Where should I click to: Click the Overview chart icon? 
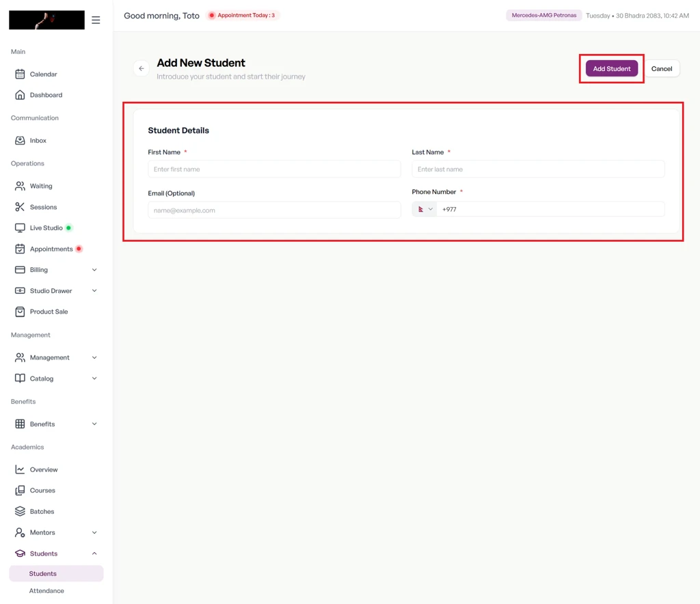tap(20, 469)
